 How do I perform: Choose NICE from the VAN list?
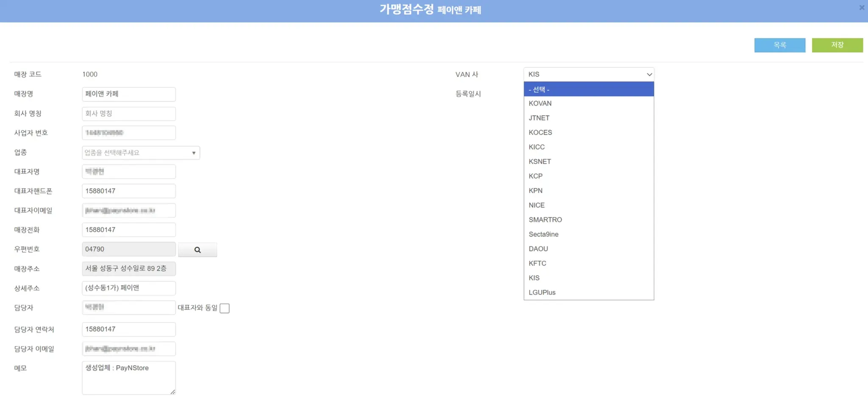[x=589, y=205]
